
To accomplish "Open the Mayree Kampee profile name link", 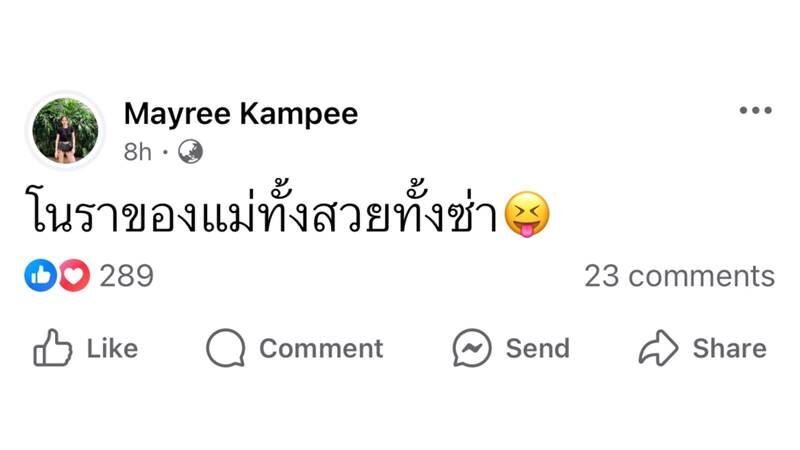I will pos(240,114).
